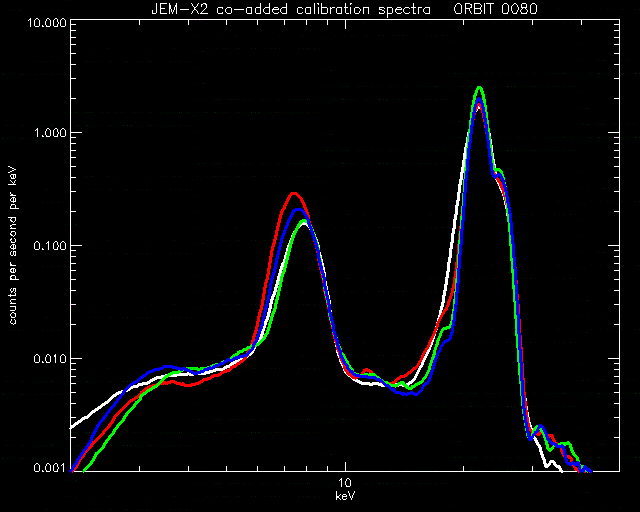Click the x-axis tick label 10
Viewport: 640px width, 512px height.
click(345, 483)
